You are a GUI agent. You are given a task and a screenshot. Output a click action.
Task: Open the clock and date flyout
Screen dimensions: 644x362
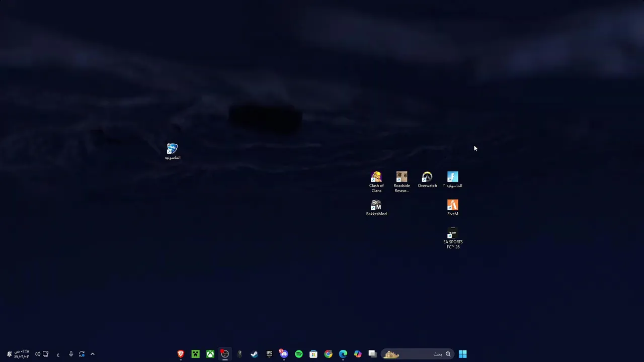(x=22, y=354)
